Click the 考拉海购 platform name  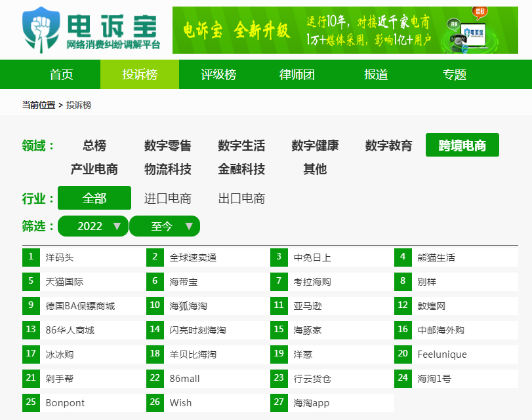(312, 282)
